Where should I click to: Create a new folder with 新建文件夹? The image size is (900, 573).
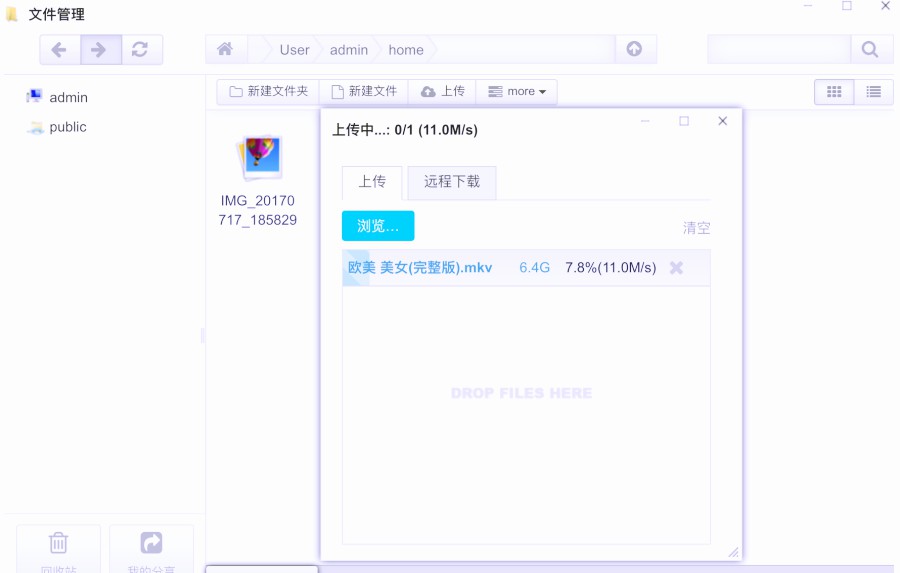(268, 92)
